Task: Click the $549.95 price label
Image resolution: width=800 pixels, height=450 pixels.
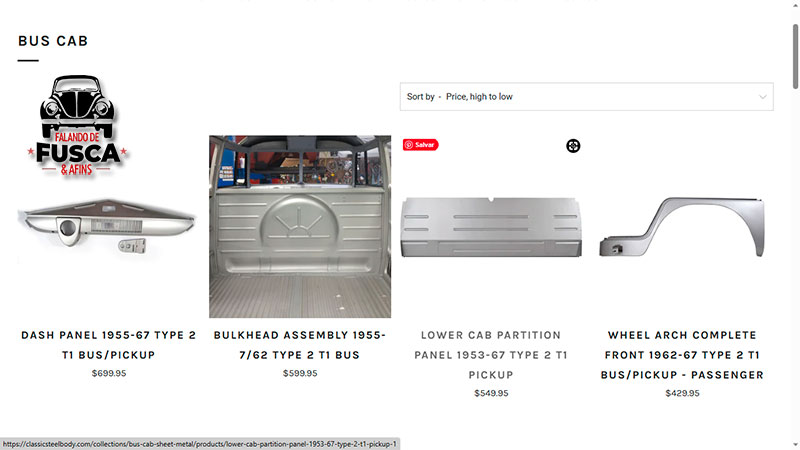Action: point(491,393)
